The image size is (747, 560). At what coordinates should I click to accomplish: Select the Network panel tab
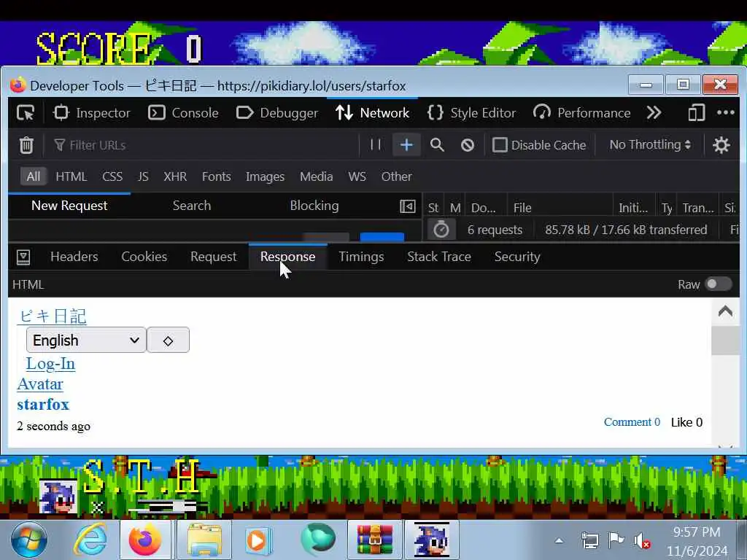pos(372,113)
